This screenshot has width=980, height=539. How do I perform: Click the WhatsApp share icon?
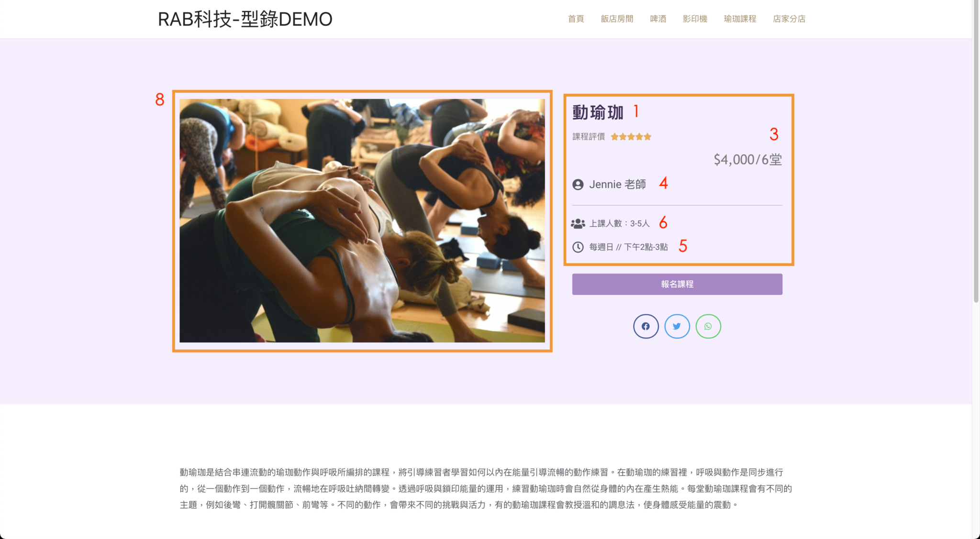tap(708, 326)
